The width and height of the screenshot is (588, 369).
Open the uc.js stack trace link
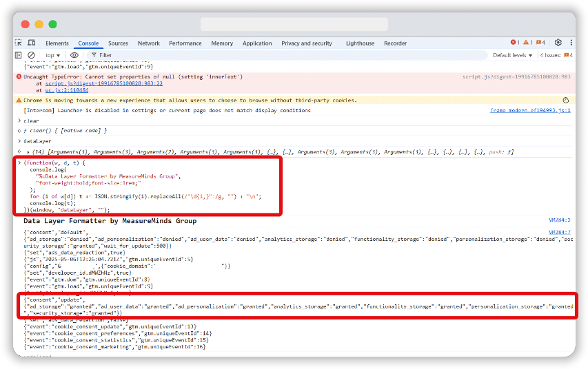pyautogui.click(x=67, y=90)
